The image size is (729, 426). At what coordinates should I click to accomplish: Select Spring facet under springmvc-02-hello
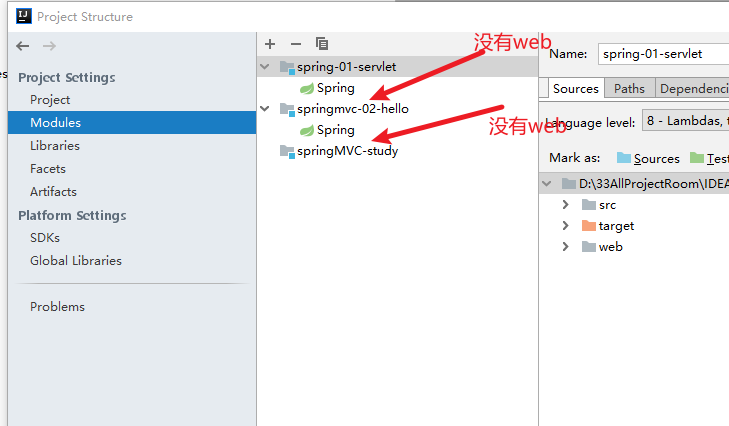336,130
